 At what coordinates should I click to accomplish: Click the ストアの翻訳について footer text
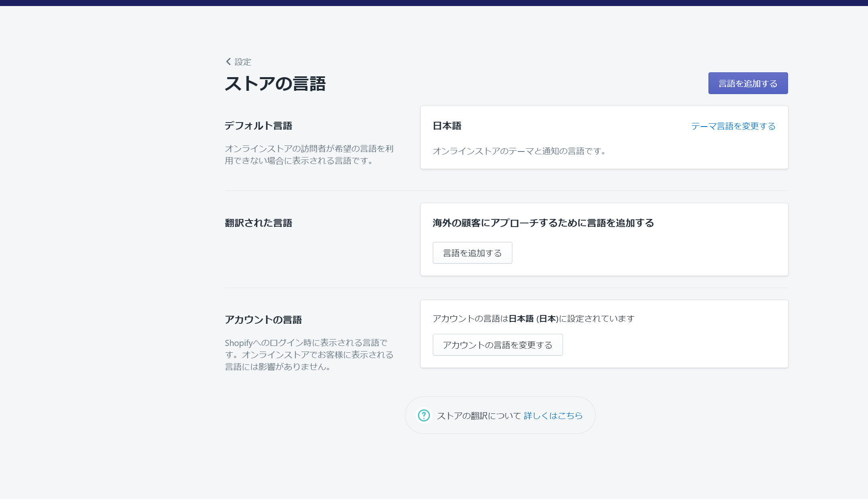click(479, 415)
